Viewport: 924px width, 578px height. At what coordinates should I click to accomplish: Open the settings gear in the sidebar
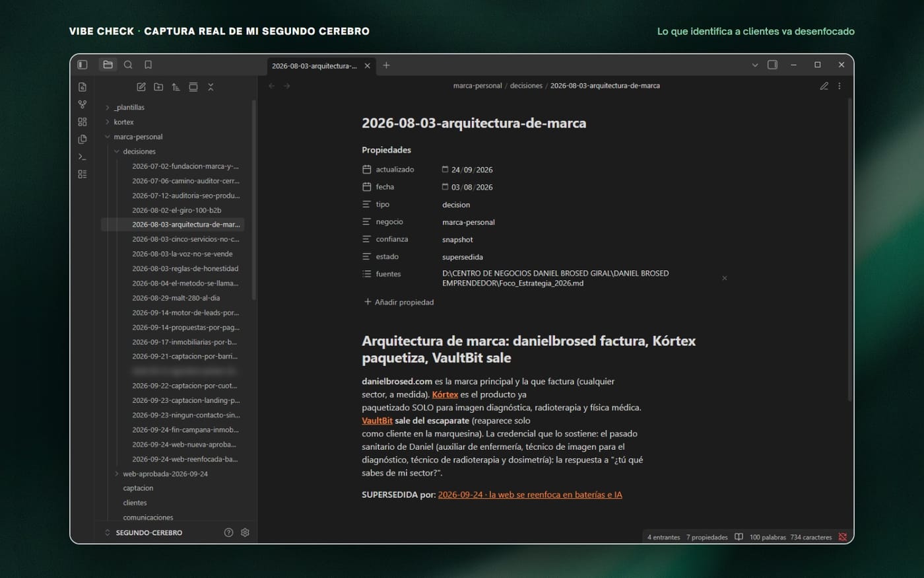[x=245, y=532]
